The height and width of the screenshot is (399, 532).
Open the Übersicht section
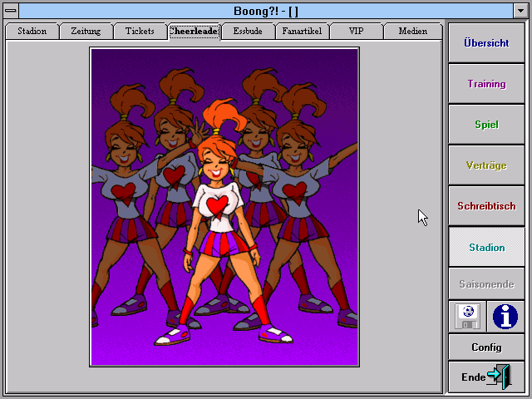click(486, 43)
